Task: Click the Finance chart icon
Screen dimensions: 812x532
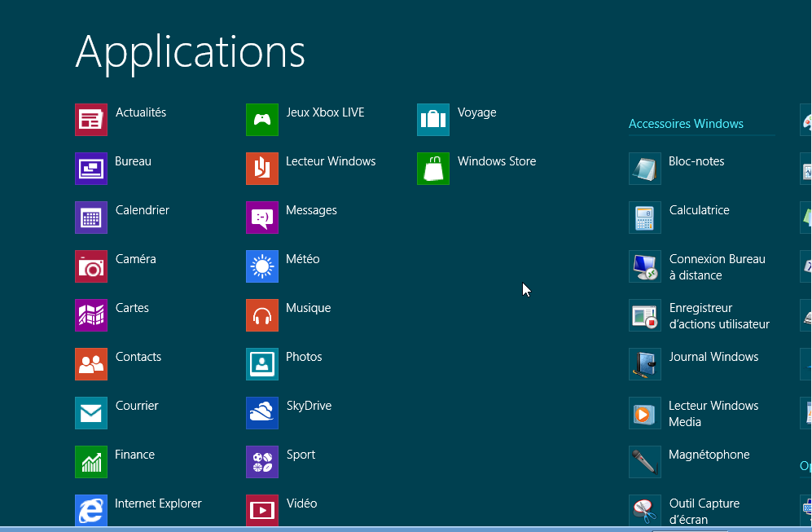Action: (90, 462)
